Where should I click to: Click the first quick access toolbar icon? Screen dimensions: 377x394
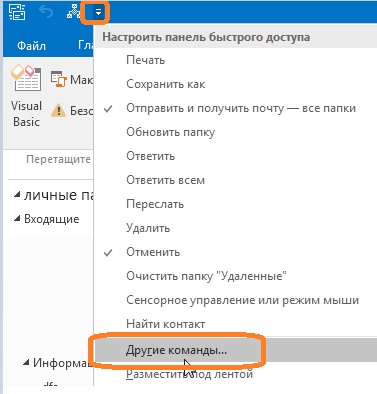(x=17, y=12)
